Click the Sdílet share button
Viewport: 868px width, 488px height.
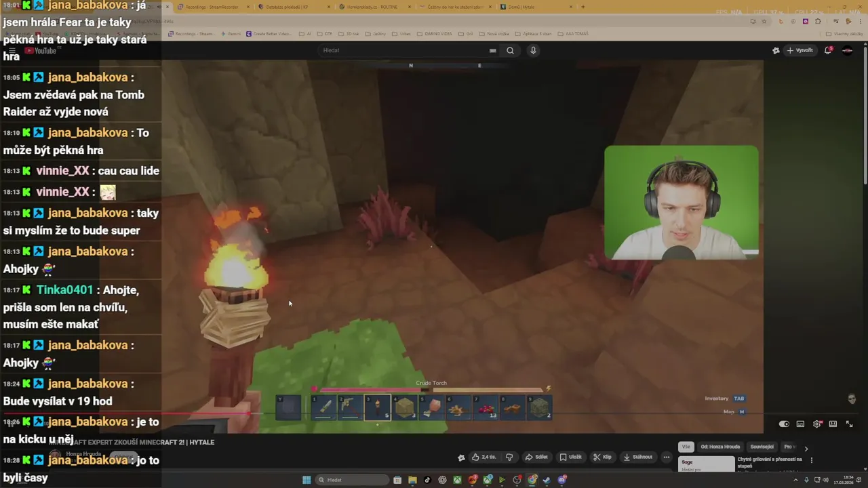pyautogui.click(x=536, y=457)
